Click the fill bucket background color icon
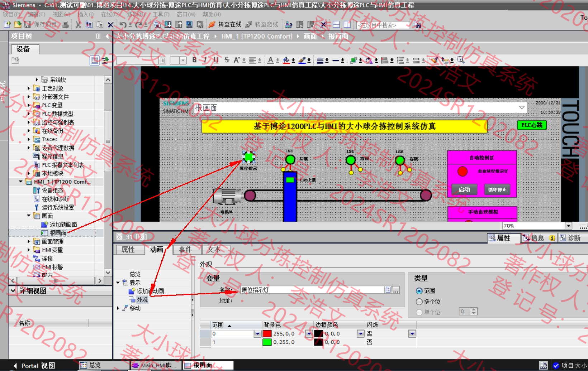Screen dimensions: 588x371 (286, 60)
